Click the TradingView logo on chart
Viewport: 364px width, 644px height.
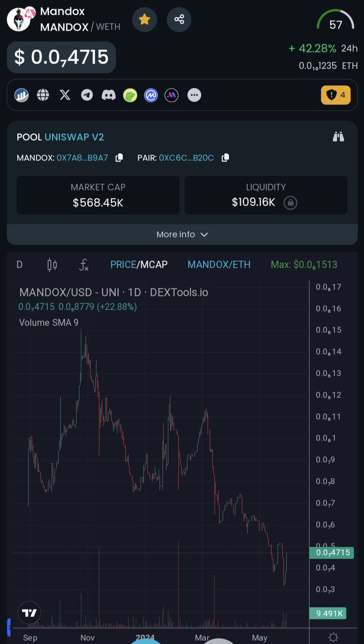[29, 613]
